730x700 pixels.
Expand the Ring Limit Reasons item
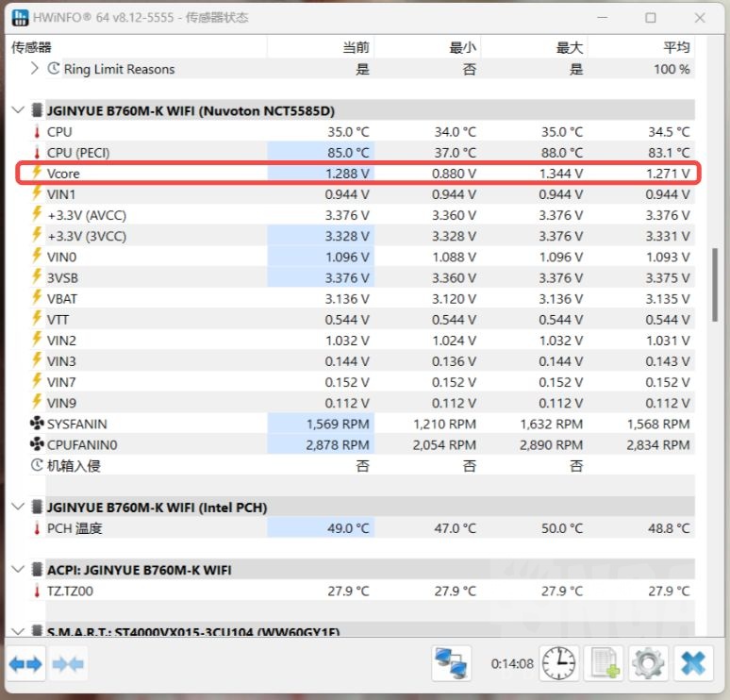click(35, 69)
